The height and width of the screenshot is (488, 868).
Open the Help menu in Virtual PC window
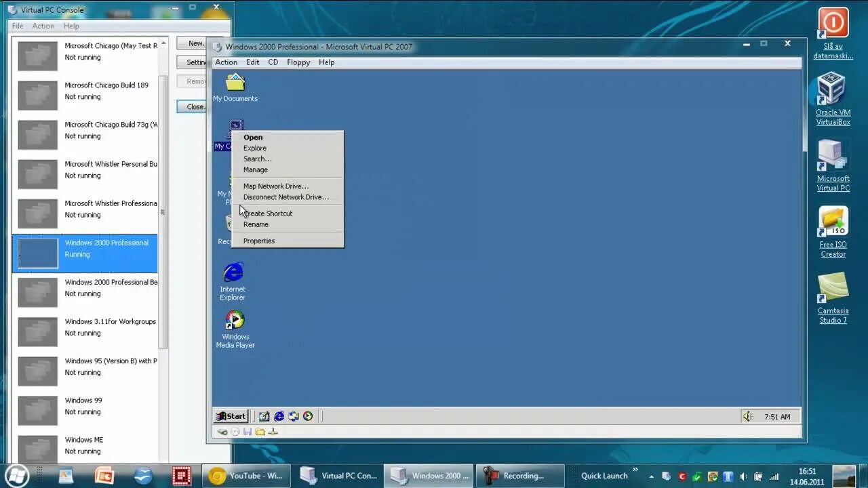pos(327,62)
